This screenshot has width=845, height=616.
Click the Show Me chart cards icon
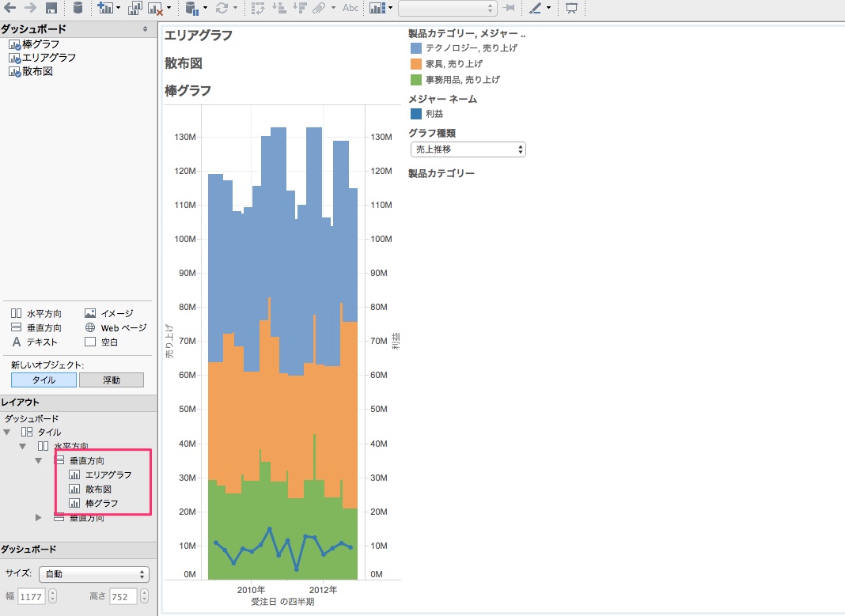(x=377, y=8)
